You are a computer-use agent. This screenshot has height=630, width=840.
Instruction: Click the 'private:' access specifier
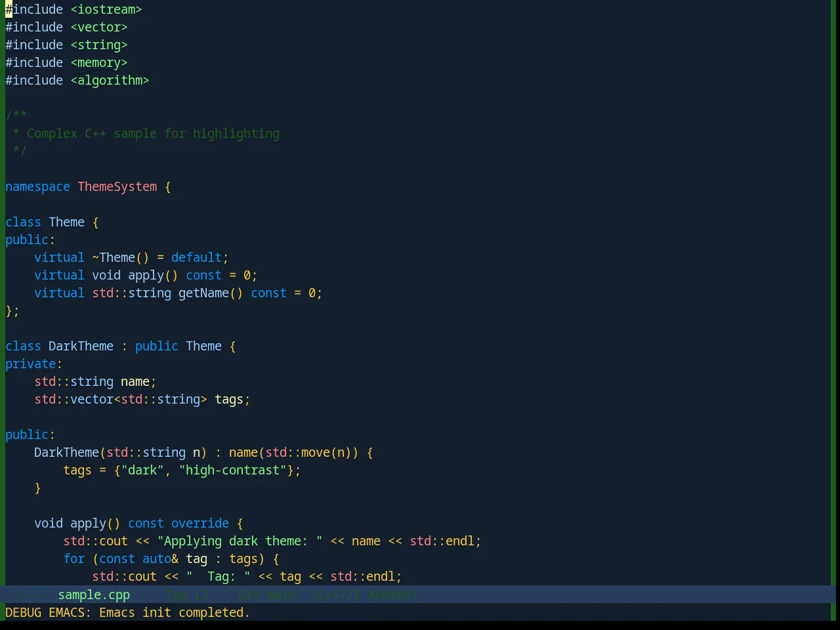pos(34,364)
